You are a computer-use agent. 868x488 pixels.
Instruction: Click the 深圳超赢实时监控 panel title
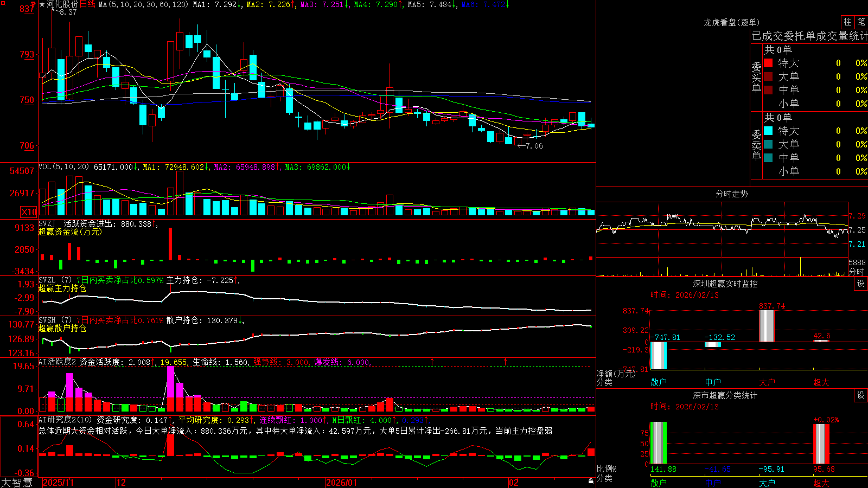(725, 284)
